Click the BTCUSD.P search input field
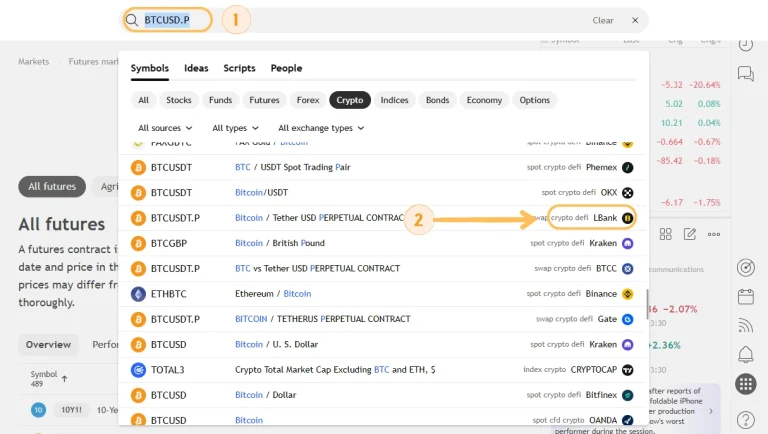This screenshot has width=768, height=434. 167,20
